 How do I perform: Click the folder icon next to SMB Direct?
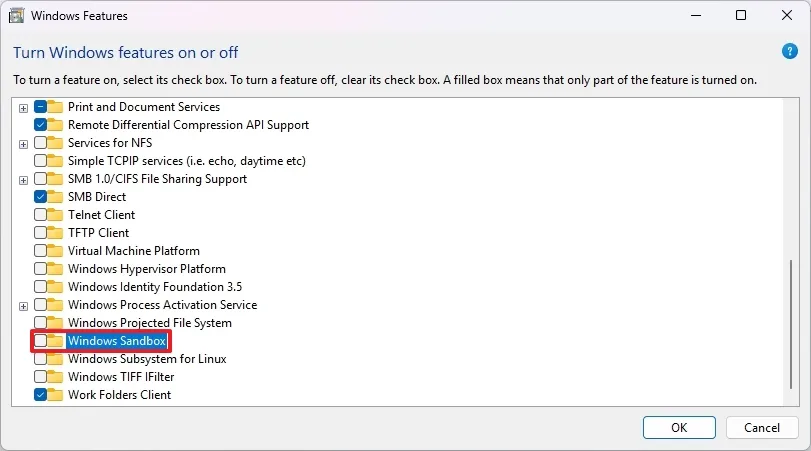coord(55,197)
